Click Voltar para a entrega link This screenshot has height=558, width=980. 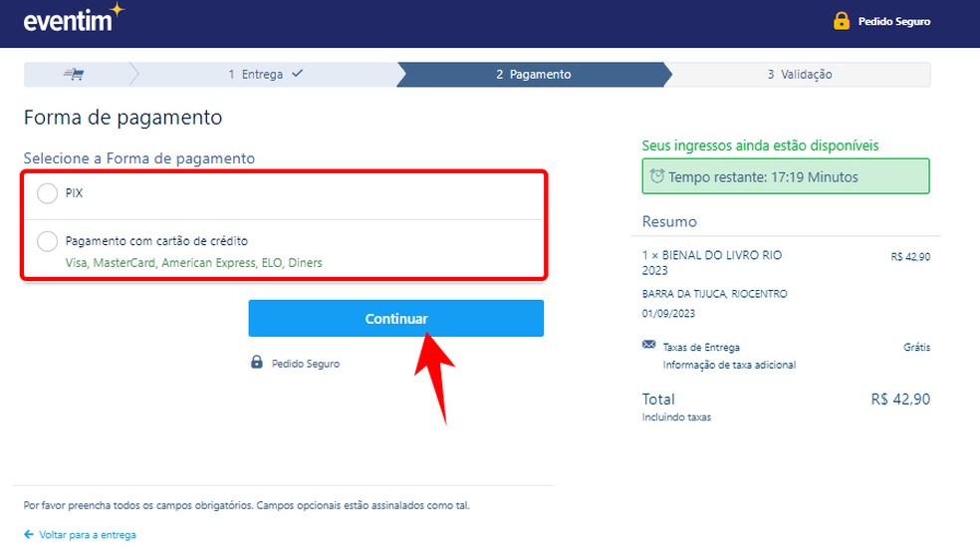pos(88,535)
